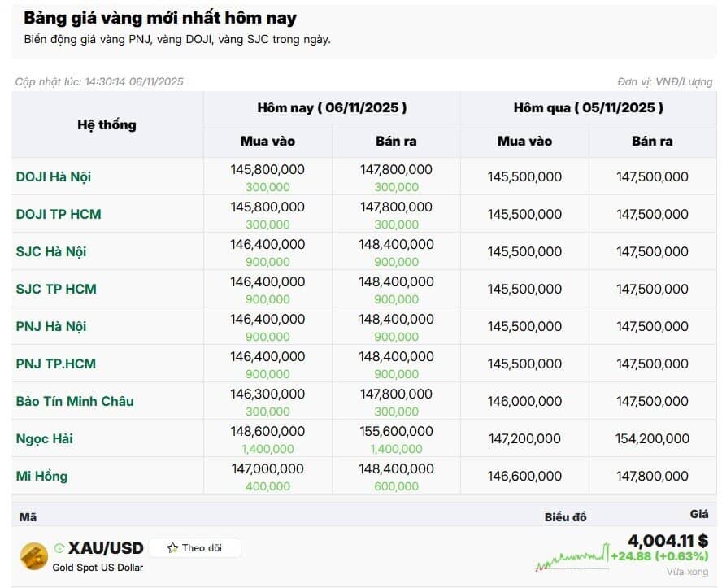
Task: Click Bán ra header under Hôm nay
Action: pos(396,142)
